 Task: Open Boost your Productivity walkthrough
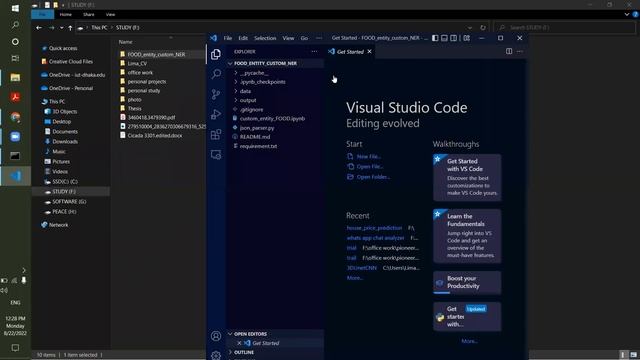pyautogui.click(x=467, y=282)
